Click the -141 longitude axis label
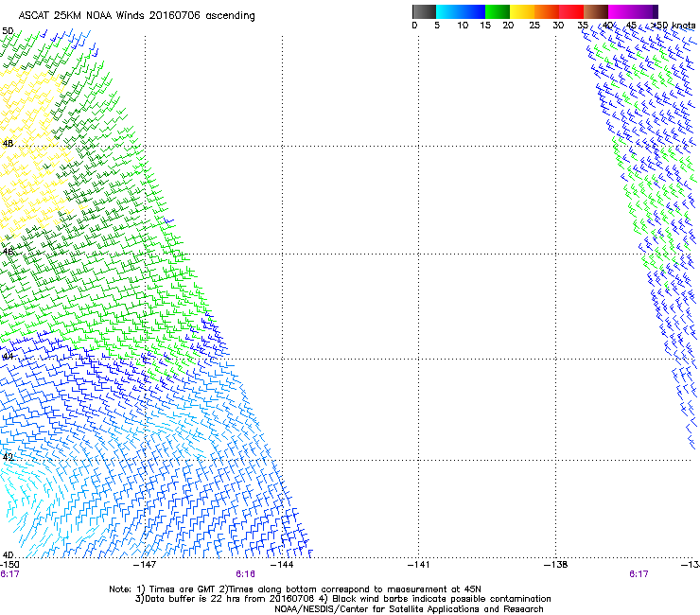 419,565
